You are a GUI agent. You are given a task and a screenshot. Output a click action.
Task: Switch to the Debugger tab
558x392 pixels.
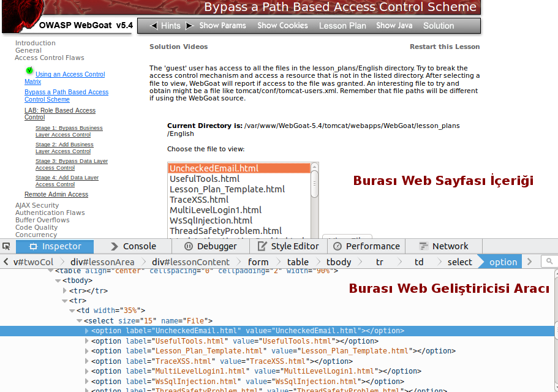(x=211, y=246)
